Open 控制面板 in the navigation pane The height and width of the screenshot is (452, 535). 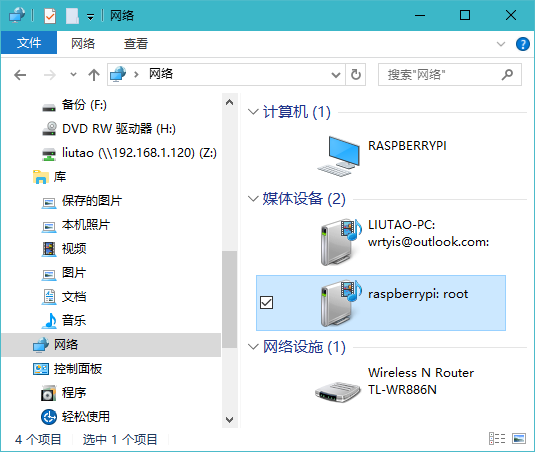pos(111,369)
